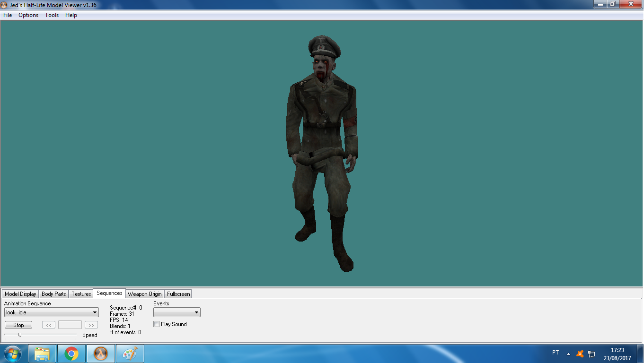The width and height of the screenshot is (644, 363).
Task: Click the animation Speed slider handle
Action: coord(19,335)
